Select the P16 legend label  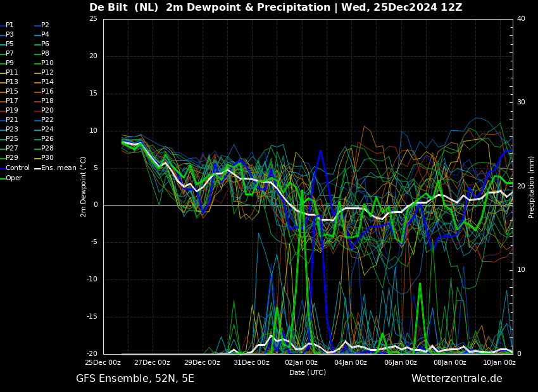[x=44, y=92]
